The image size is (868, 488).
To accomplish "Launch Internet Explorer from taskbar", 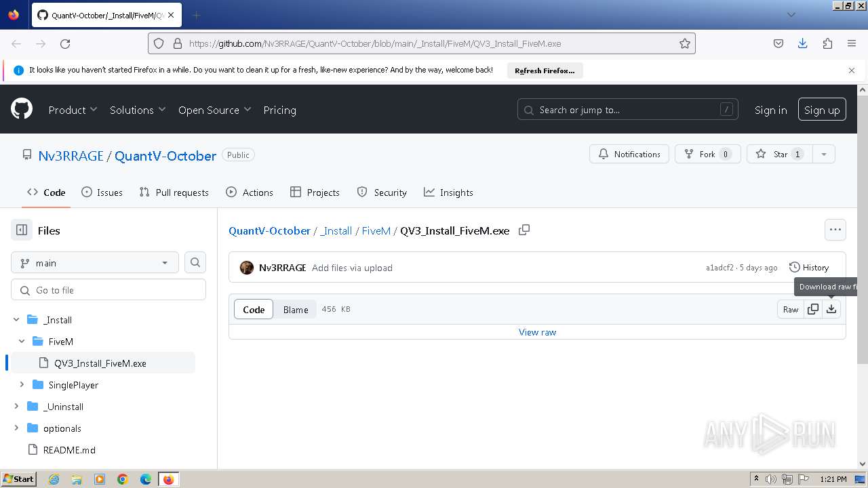I will coord(54,479).
